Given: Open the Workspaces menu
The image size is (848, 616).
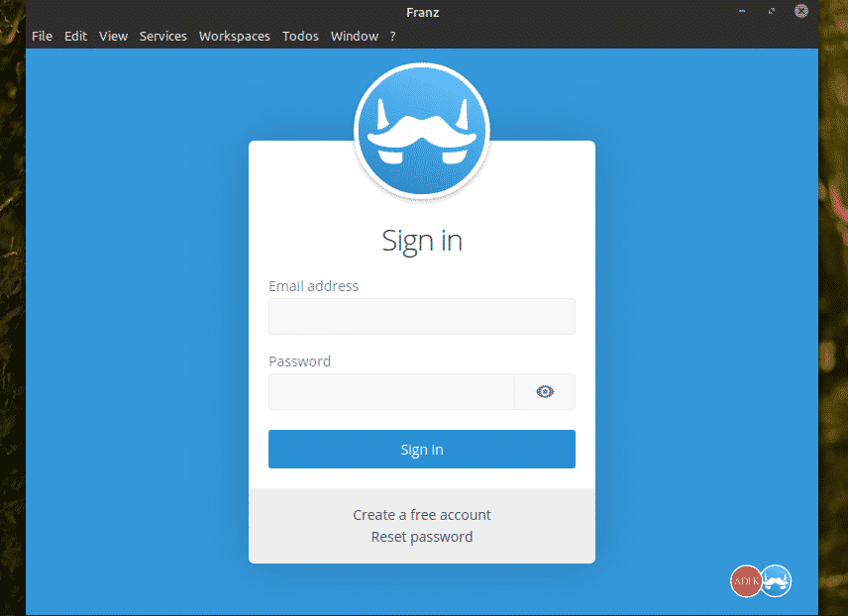Looking at the screenshot, I should (234, 37).
